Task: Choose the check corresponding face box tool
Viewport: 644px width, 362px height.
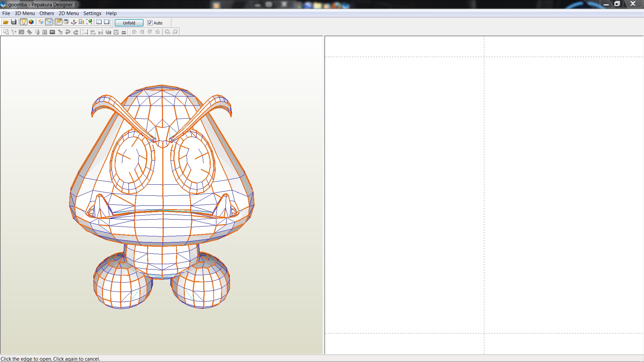Action: click(60, 32)
